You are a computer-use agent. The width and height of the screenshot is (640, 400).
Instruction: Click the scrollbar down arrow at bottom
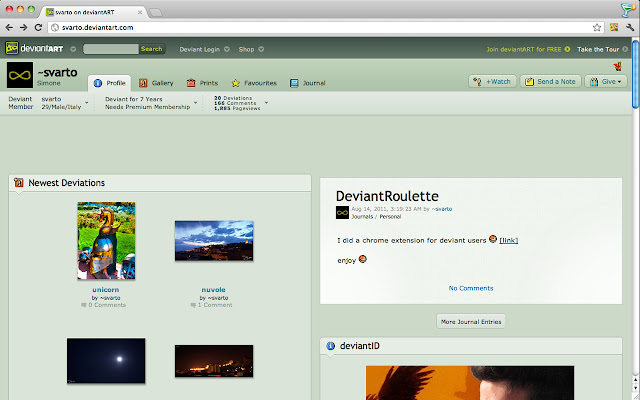pos(635,389)
